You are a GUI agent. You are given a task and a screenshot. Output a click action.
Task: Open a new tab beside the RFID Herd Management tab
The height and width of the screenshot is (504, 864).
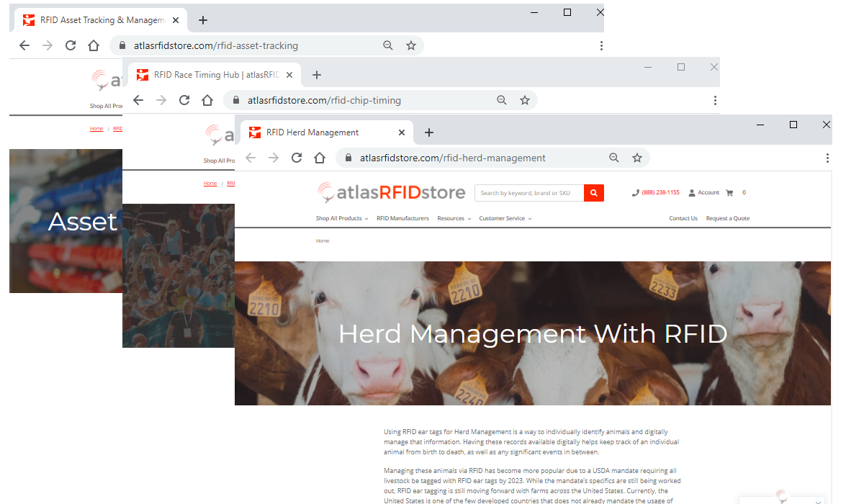coord(429,132)
